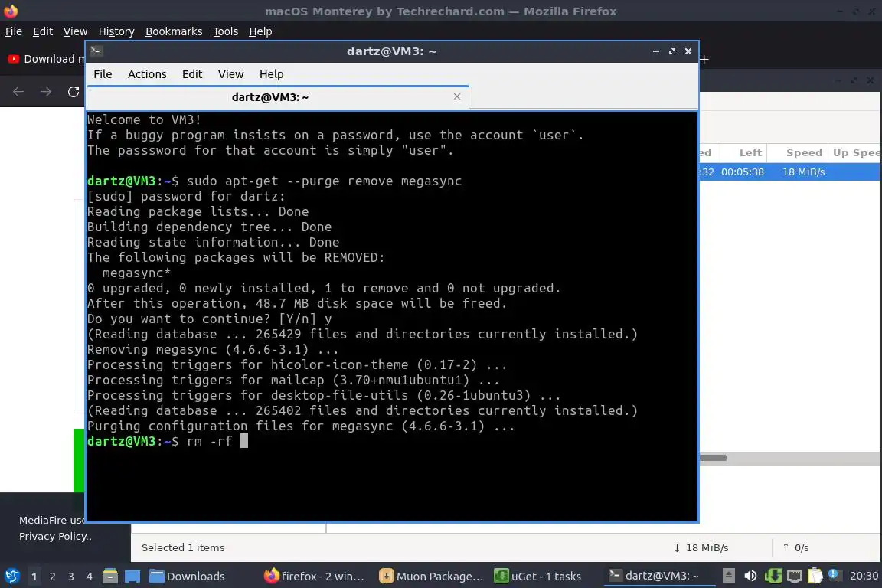The height and width of the screenshot is (588, 882).
Task: Open the terminal Actions menu
Action: point(147,74)
